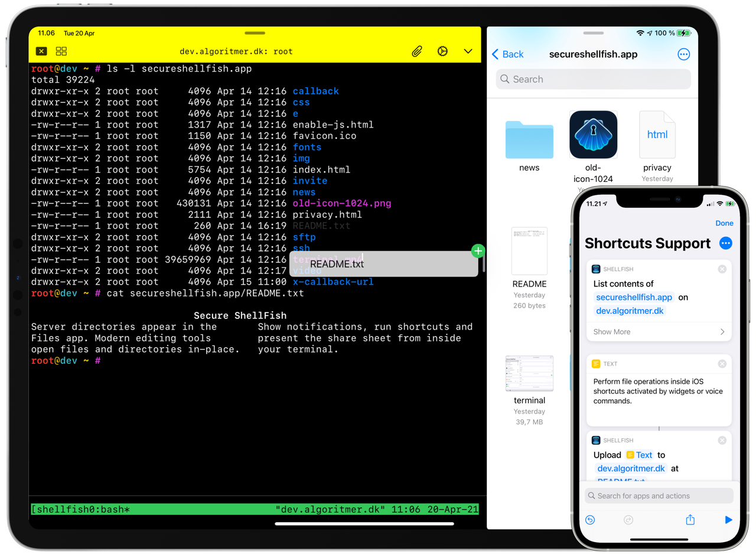This screenshot has height=554, width=756.
Task: Tap the green plus badge on dragged README.txt
Action: (478, 251)
